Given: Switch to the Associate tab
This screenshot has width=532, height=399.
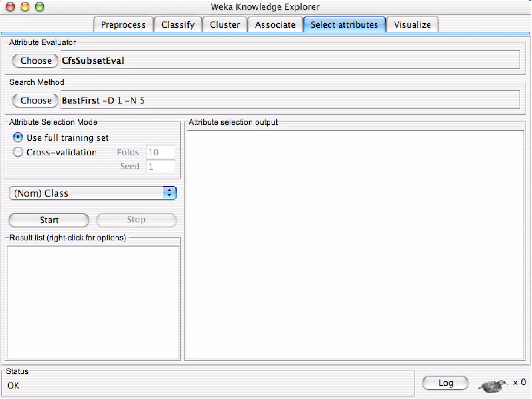Looking at the screenshot, I should (x=275, y=25).
